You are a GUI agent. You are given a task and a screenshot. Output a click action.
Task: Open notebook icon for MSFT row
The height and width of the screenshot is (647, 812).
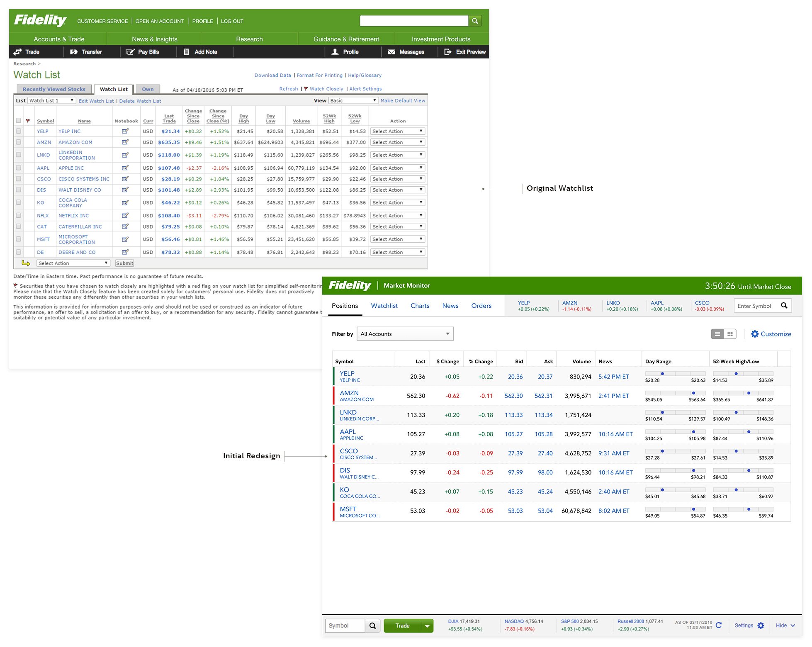pyautogui.click(x=125, y=239)
